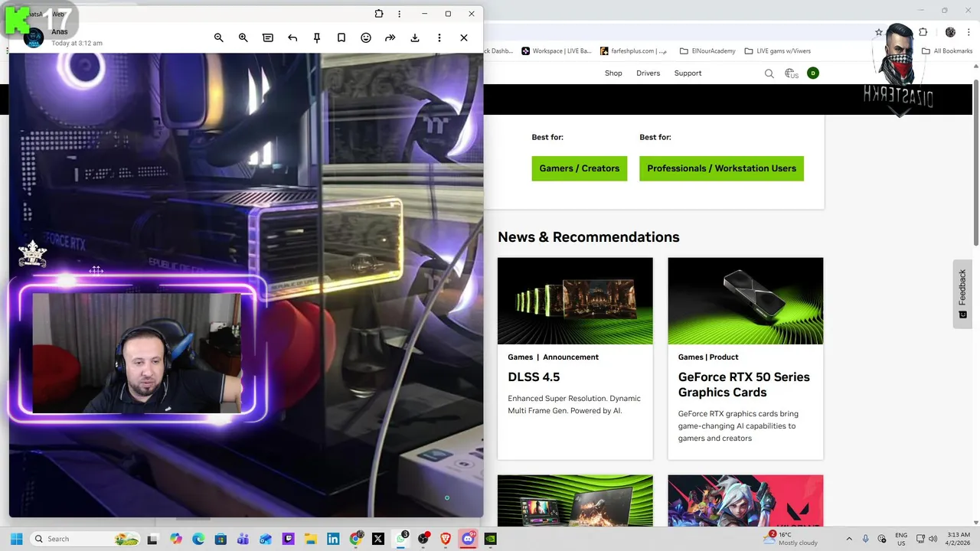The width and height of the screenshot is (980, 551).
Task: Switch to Chrome on taskbar
Action: [x=356, y=539]
